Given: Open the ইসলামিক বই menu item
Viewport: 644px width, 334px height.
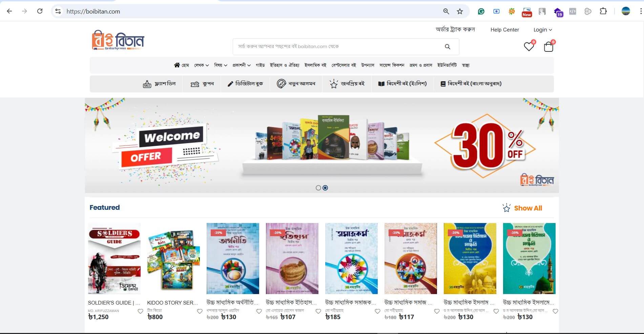Looking at the screenshot, I should [x=315, y=65].
